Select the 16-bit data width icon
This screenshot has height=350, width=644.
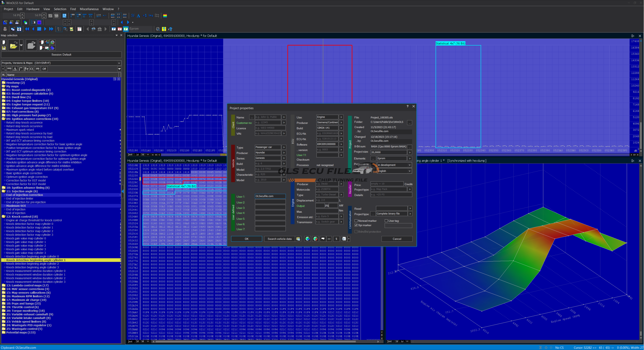coord(78,16)
